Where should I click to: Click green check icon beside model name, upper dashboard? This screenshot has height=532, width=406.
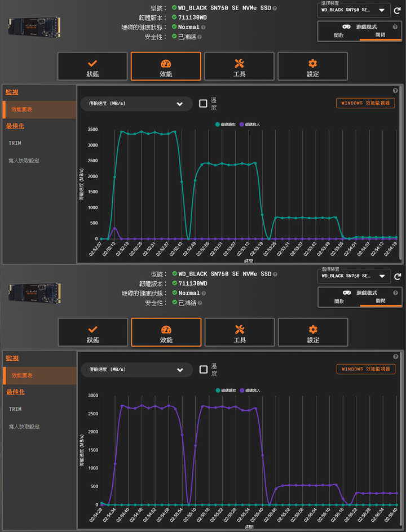174,7
